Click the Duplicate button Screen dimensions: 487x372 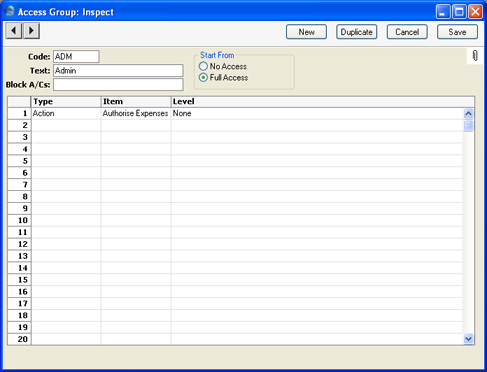pyautogui.click(x=356, y=32)
